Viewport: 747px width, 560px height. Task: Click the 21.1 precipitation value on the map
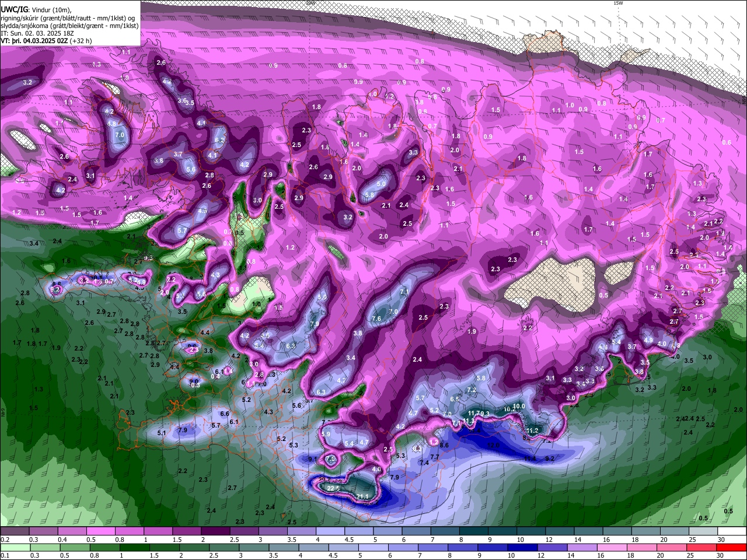tap(362, 496)
